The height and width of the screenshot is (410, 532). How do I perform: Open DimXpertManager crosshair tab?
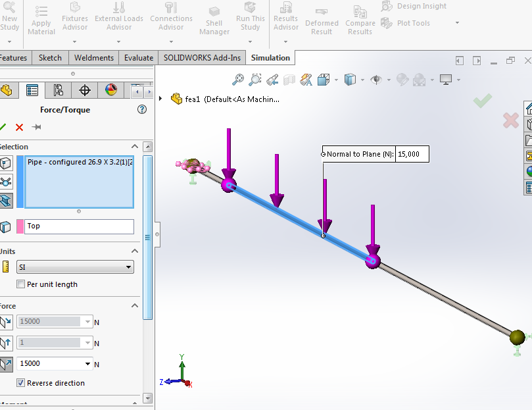84,90
